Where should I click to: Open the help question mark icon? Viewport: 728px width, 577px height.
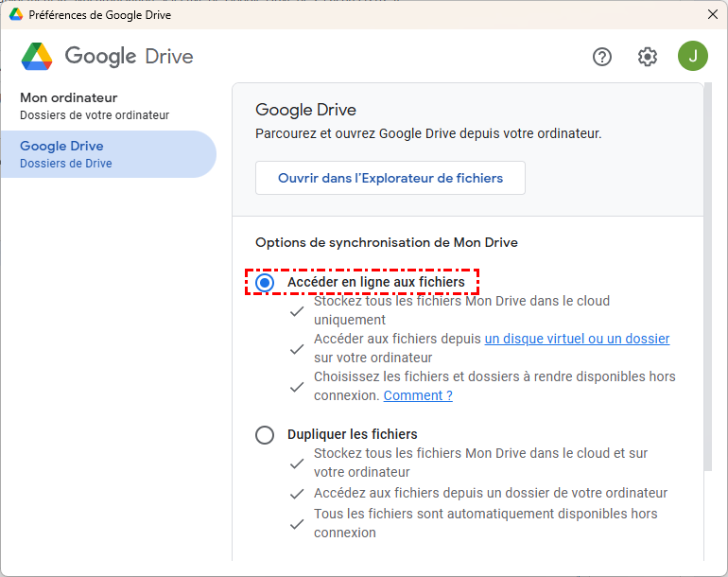602,57
